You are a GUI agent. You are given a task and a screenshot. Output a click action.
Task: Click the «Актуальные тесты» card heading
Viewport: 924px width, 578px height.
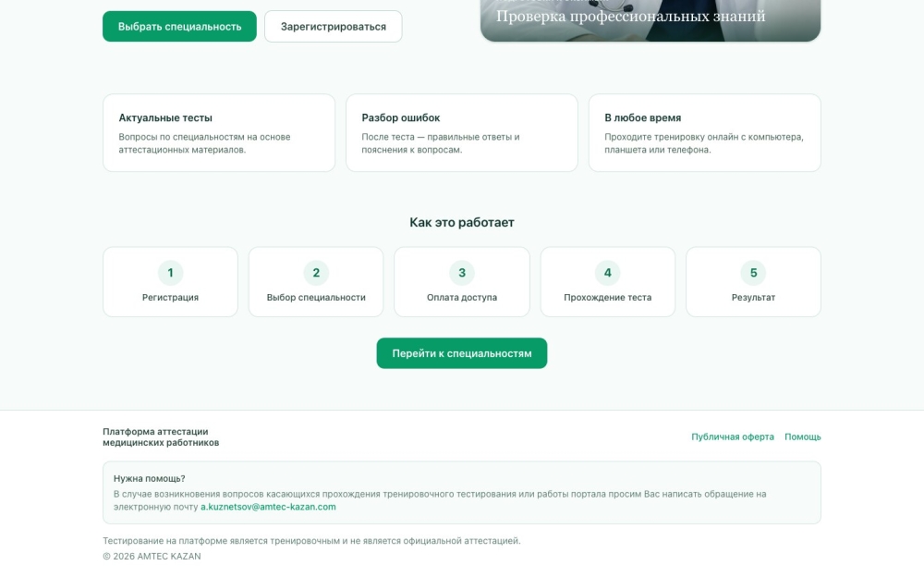pos(165,118)
